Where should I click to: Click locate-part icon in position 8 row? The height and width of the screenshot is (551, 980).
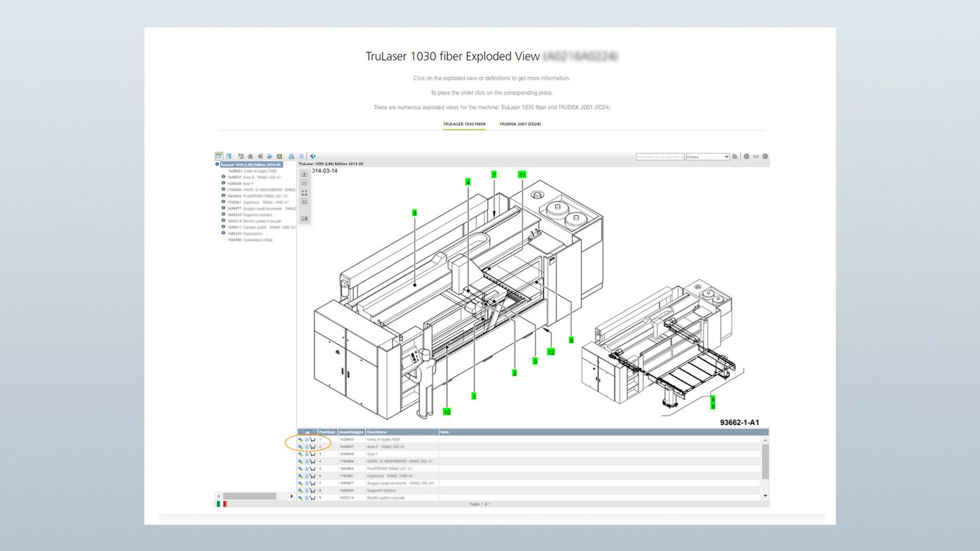300,490
